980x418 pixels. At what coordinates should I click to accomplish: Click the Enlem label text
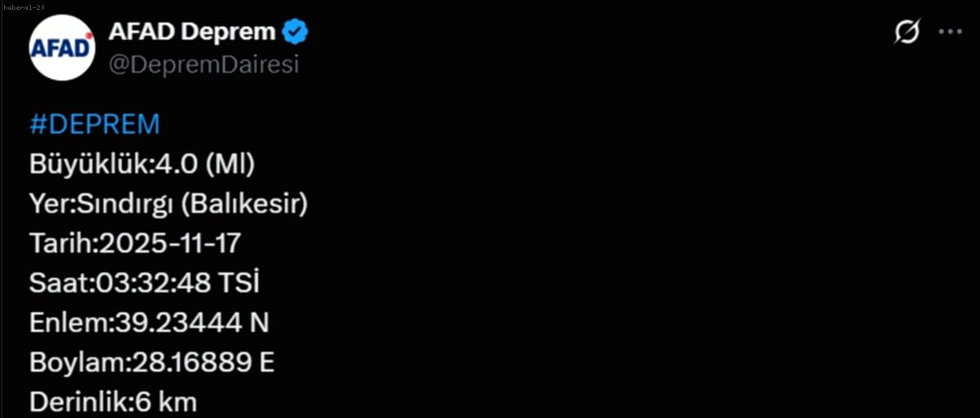pos(68,323)
